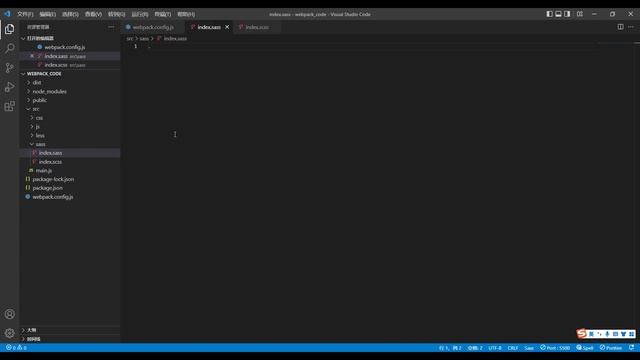Expand the js folder

38,127
